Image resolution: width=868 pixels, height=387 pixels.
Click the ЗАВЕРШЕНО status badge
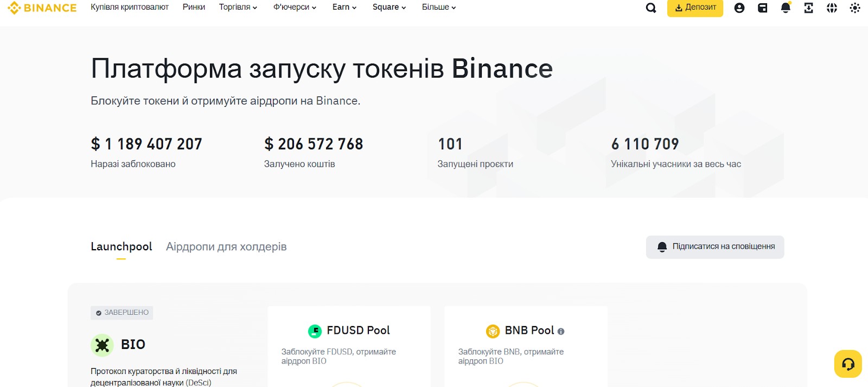[x=122, y=313]
